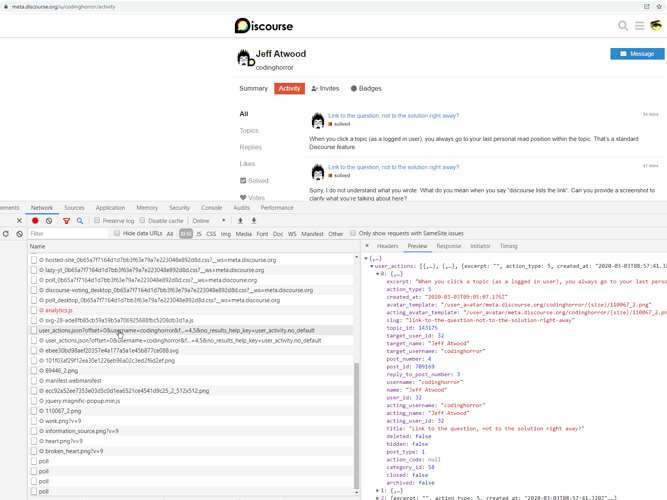Open DevTools Performance panel

pos(277,208)
